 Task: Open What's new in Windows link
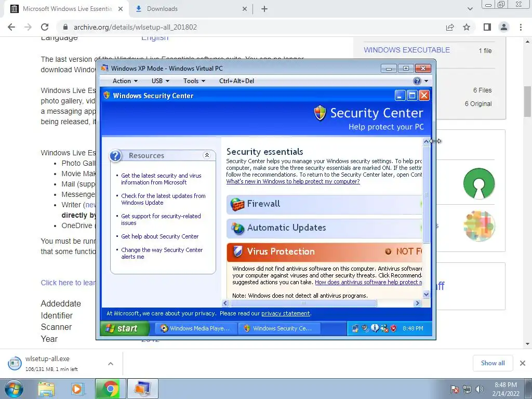(293, 181)
